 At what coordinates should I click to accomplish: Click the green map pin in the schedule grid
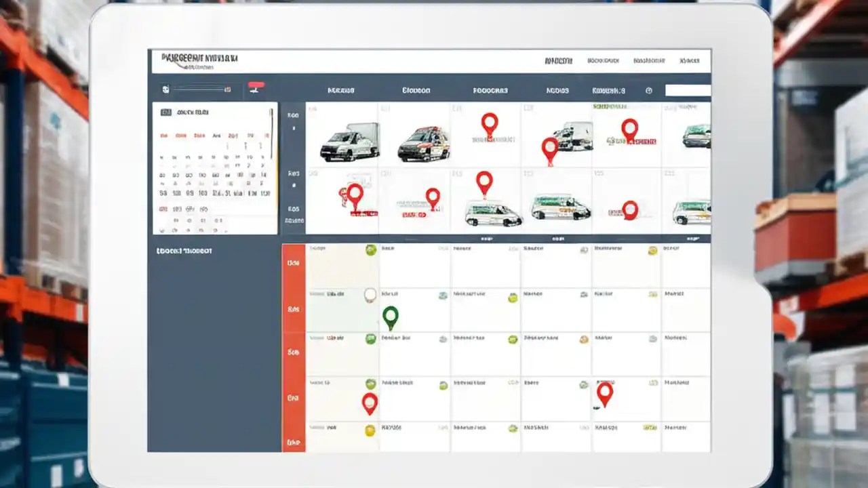click(x=391, y=317)
